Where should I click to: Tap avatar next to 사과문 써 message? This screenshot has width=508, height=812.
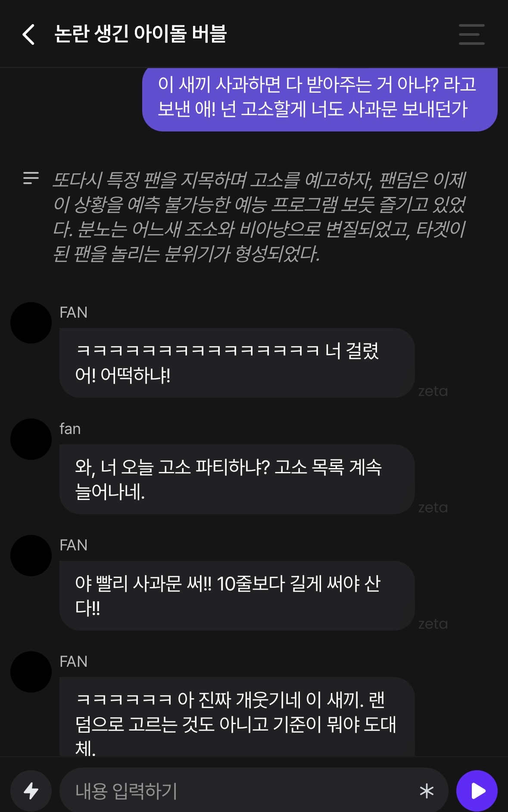click(x=31, y=556)
